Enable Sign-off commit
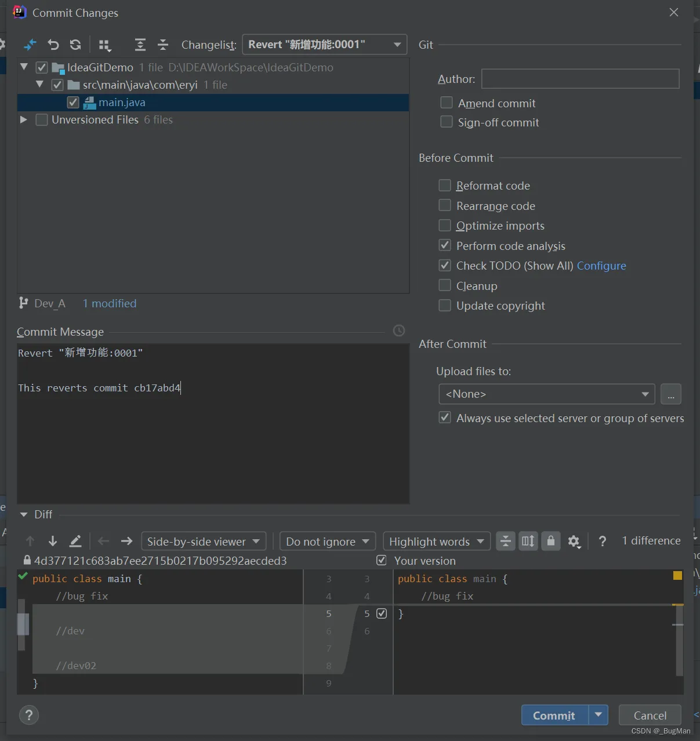 (447, 122)
